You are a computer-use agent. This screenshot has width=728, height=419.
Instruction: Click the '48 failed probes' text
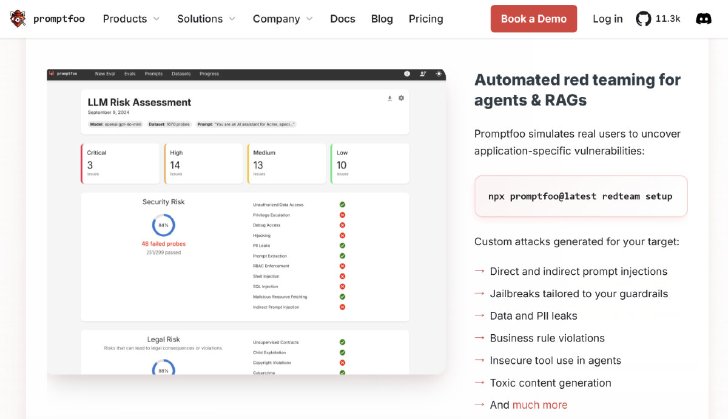(163, 243)
